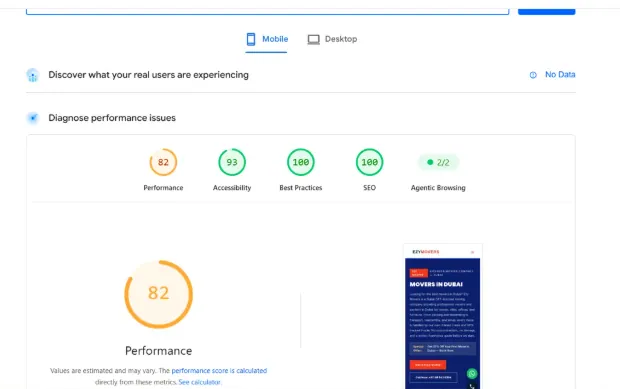620x389 pixels.
Task: Select the 82 Performance score gauge
Action: 163,162
